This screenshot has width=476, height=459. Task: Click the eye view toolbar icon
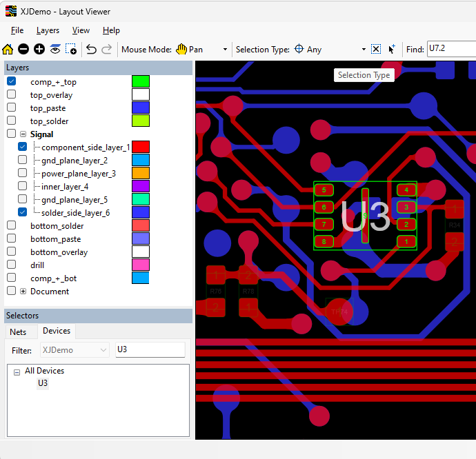point(55,49)
